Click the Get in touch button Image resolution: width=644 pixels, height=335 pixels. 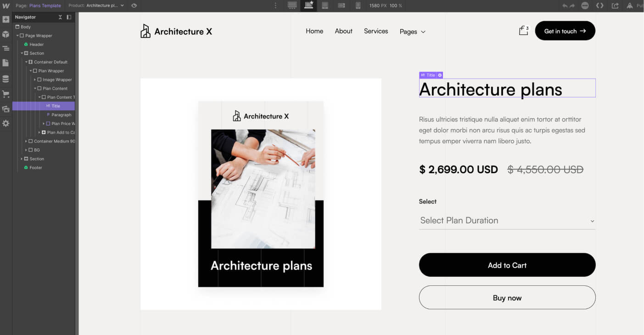click(x=565, y=31)
